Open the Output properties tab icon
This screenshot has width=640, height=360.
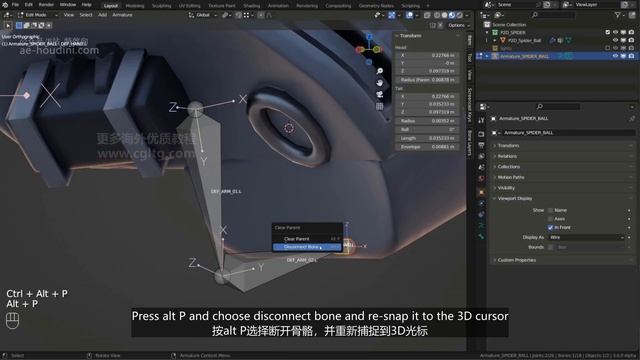tap(481, 145)
